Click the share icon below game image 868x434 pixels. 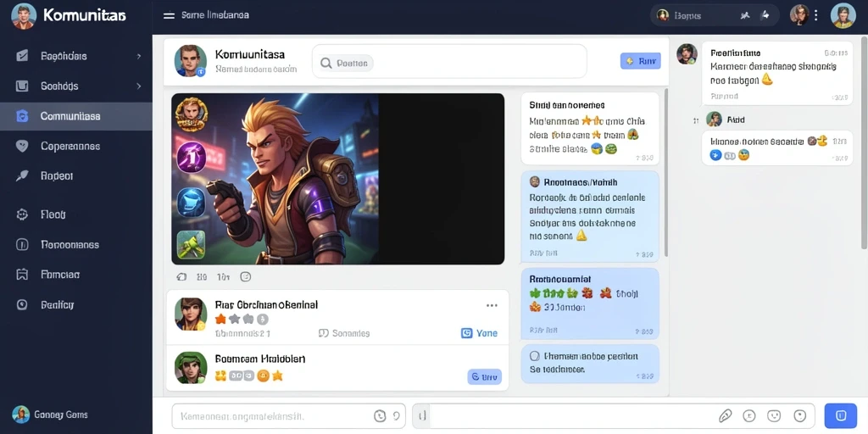pyautogui.click(x=181, y=276)
